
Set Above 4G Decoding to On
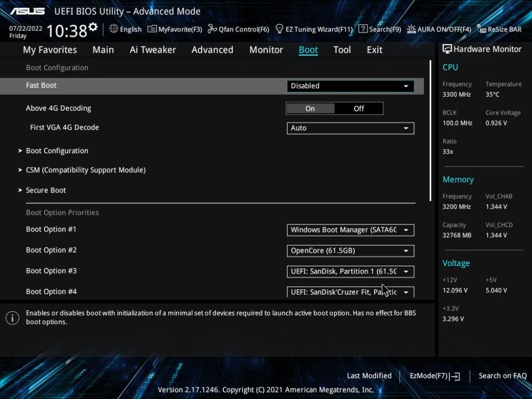(x=310, y=109)
